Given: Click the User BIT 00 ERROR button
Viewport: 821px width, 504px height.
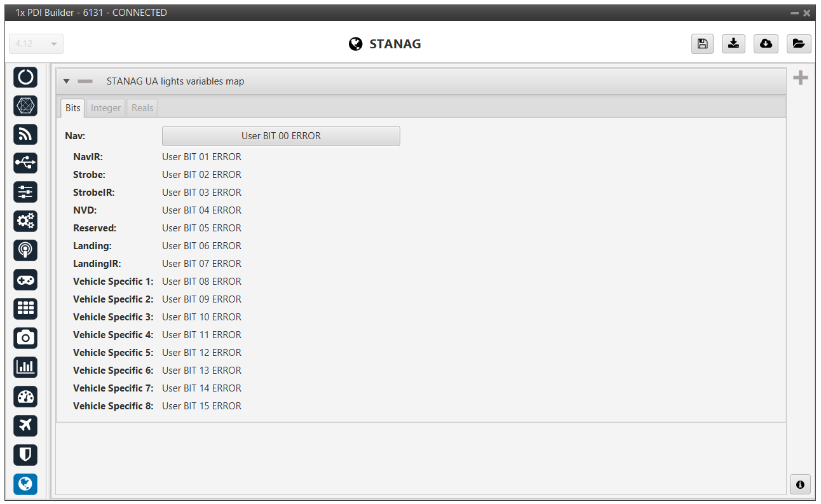Looking at the screenshot, I should pos(281,136).
